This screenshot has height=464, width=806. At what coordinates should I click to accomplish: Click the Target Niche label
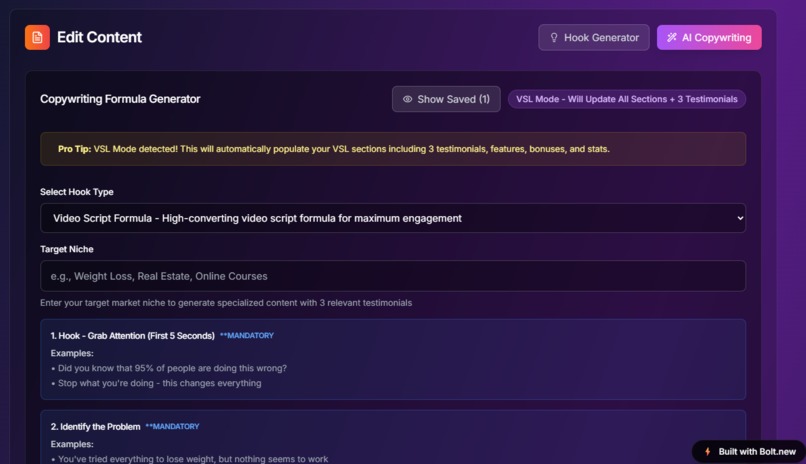pos(67,249)
